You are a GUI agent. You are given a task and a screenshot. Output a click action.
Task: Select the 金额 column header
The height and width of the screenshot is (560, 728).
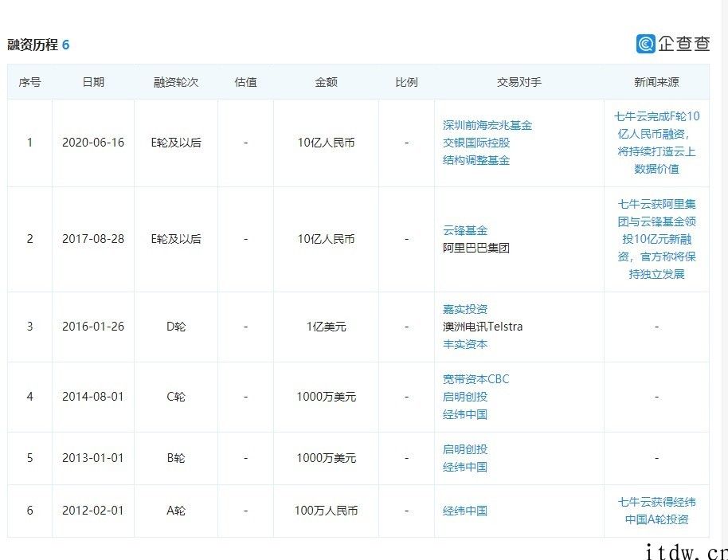click(326, 82)
